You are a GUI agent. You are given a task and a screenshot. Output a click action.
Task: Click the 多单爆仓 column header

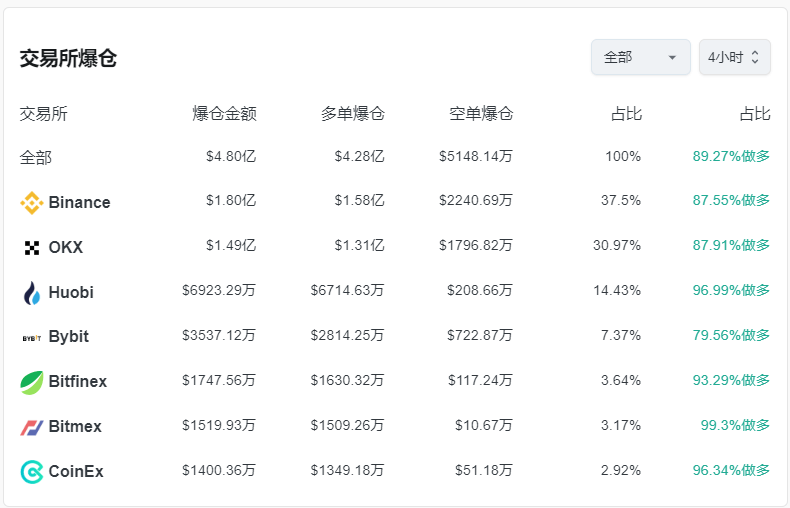(352, 114)
